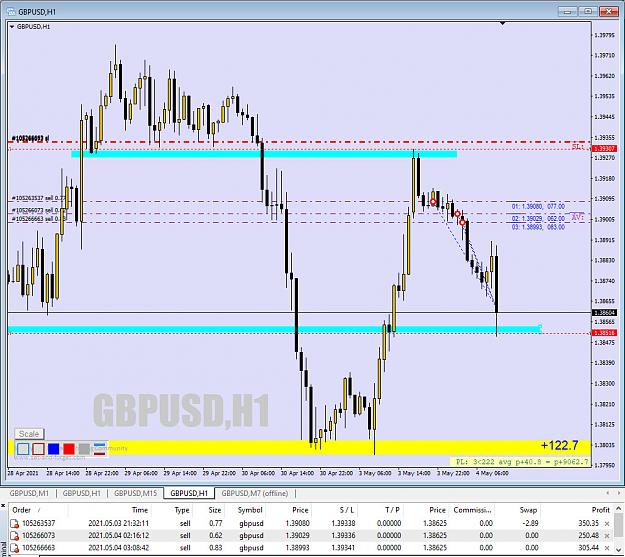This screenshot has width=625, height=557.
Task: Click the chart icon in the GBPUSD,H1 title bar
Action: 11,12
